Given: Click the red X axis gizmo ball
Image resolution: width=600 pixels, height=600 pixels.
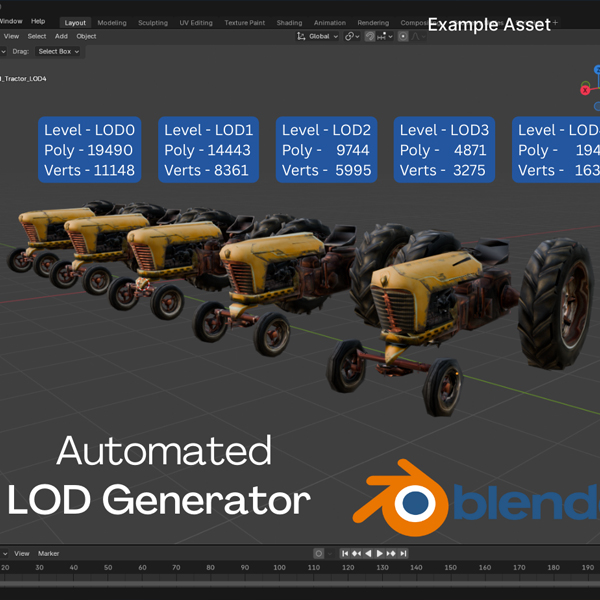Looking at the screenshot, I should [585, 89].
